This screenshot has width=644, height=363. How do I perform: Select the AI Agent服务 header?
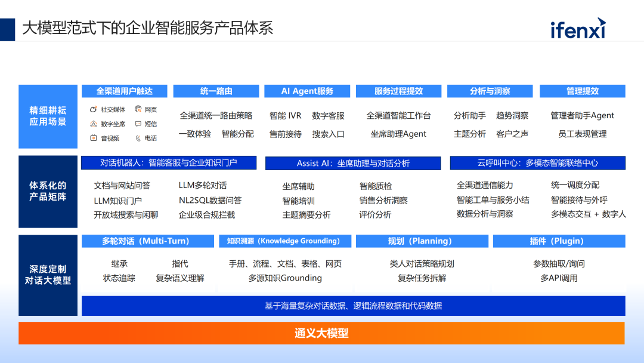(307, 91)
